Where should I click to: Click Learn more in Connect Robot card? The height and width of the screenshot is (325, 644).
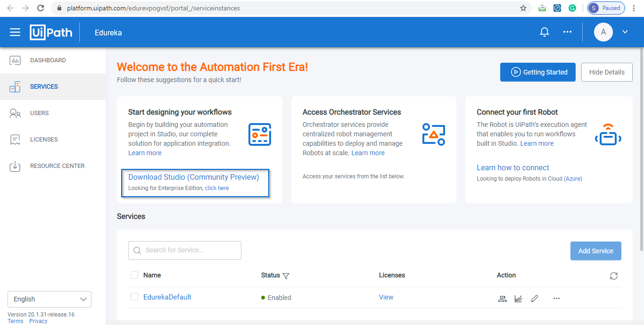(537, 143)
